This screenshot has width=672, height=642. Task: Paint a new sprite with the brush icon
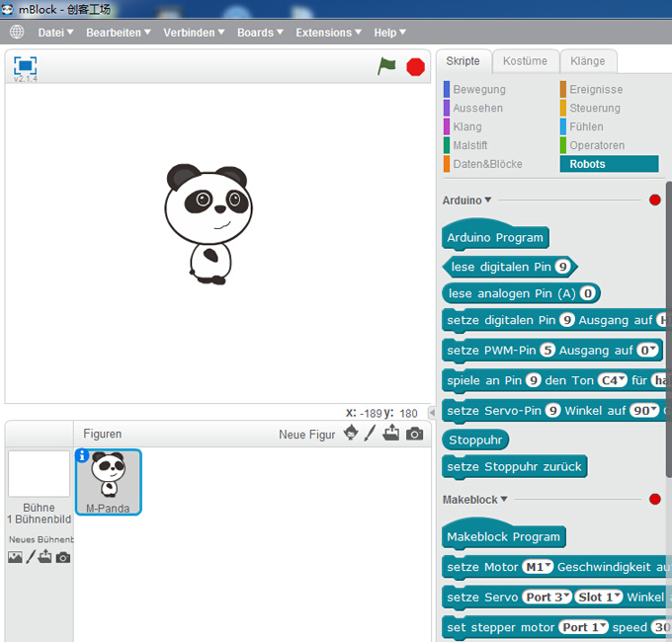point(371,434)
